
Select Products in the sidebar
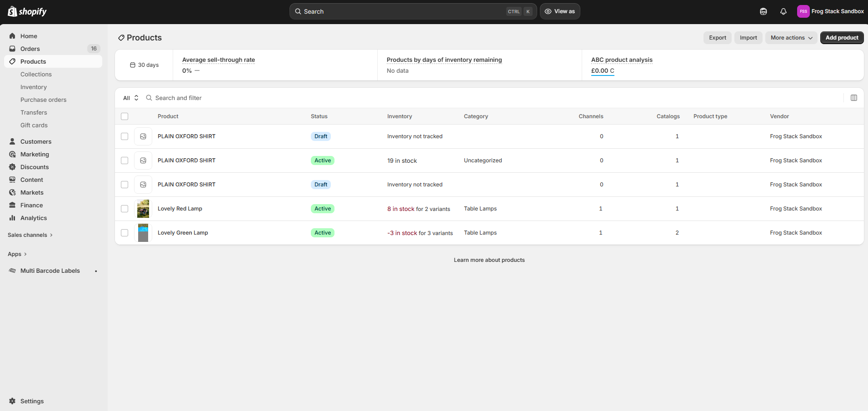53,61
